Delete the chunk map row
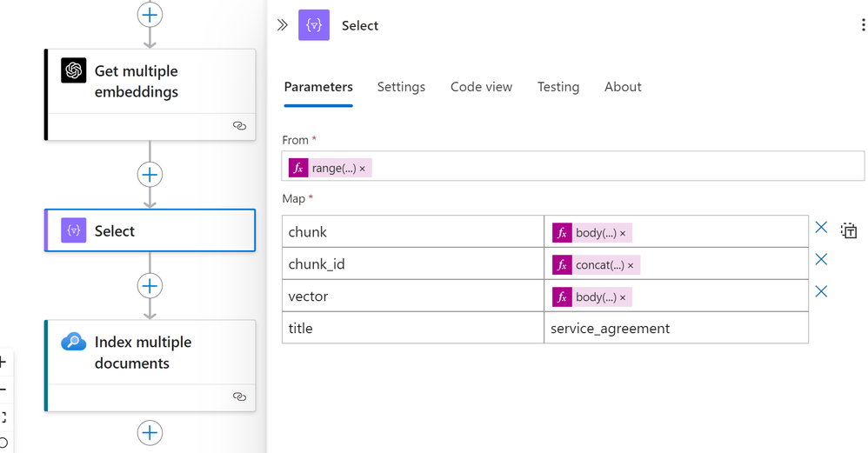 [821, 227]
